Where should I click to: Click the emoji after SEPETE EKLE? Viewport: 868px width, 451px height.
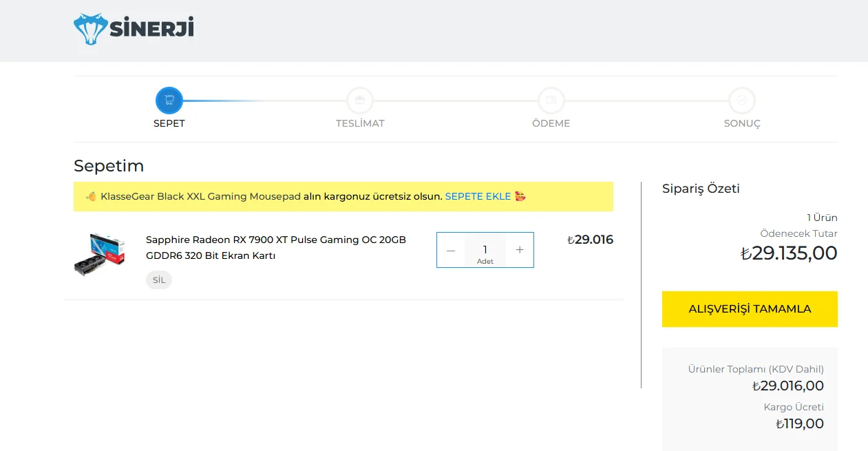click(520, 196)
